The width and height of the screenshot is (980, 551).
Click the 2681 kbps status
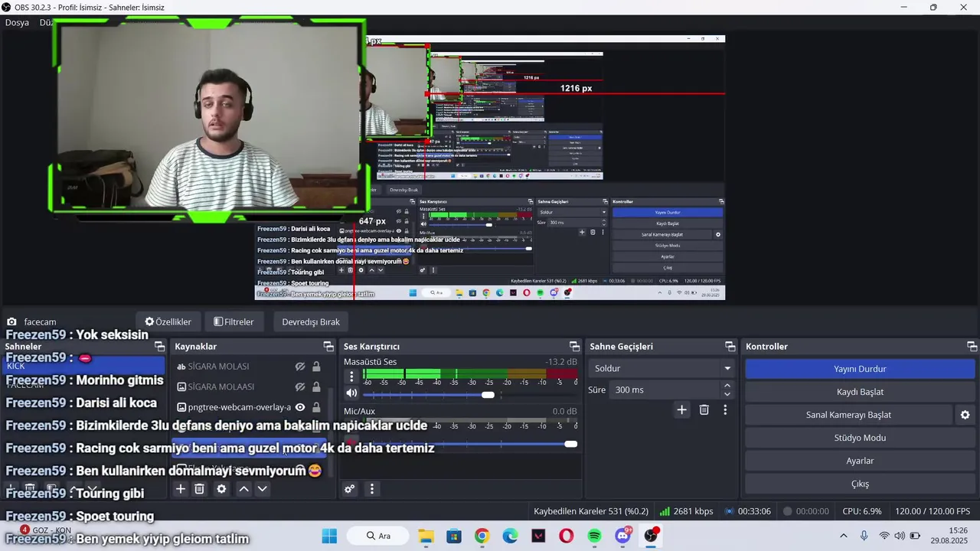point(686,511)
